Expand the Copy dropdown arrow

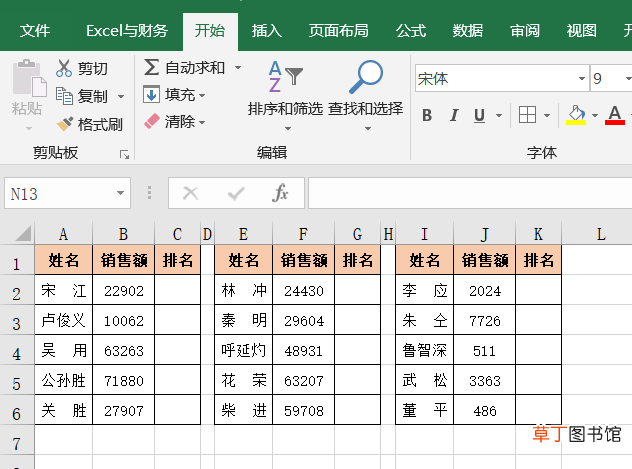point(121,96)
